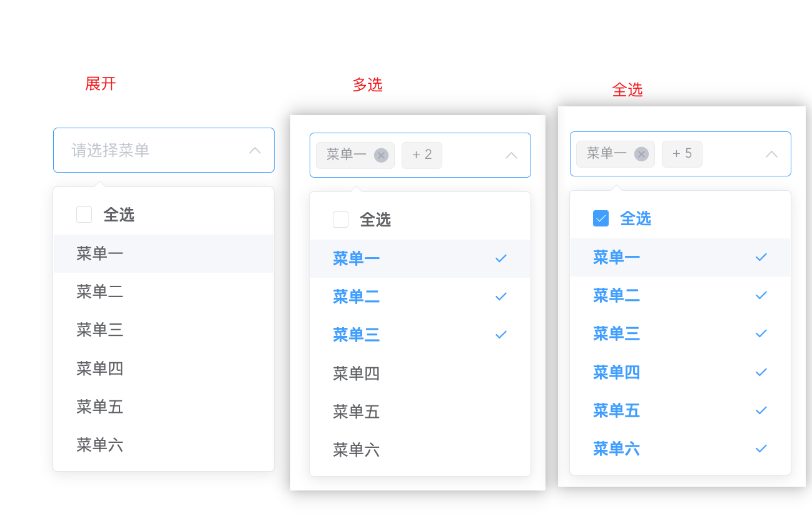Remove 菜单一 tag in 全选 select

click(x=641, y=154)
